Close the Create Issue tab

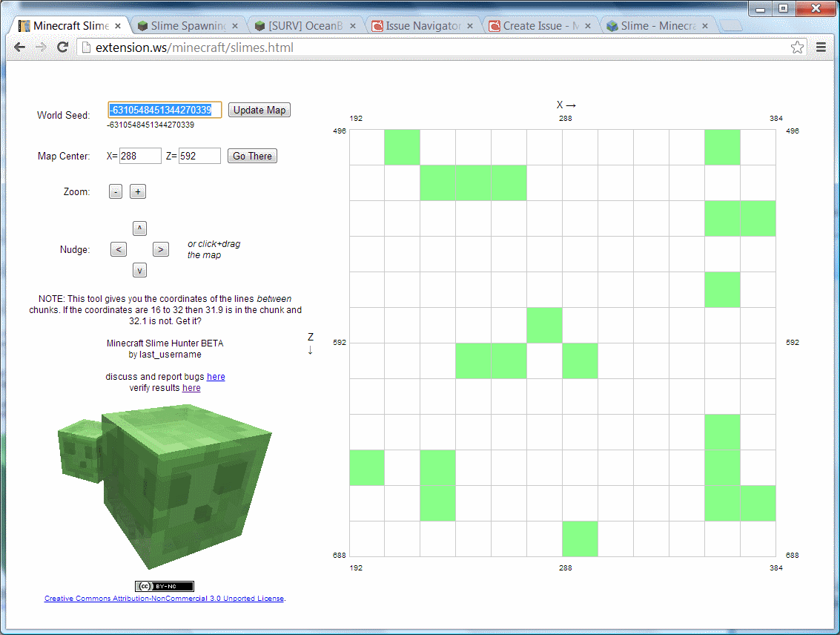tap(588, 26)
